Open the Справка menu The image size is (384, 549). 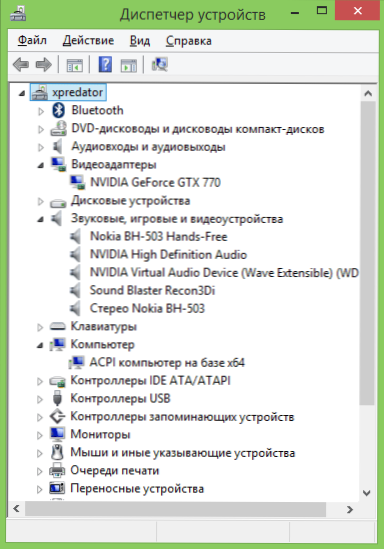[189, 41]
